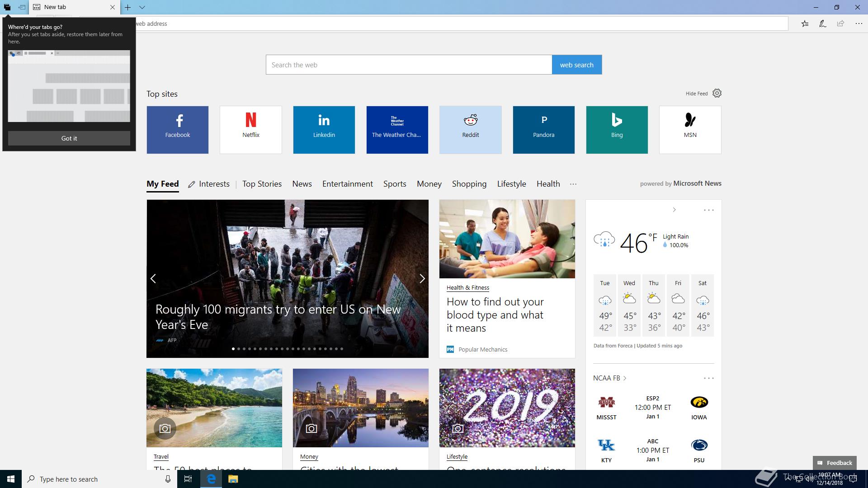Open the tabs you've set aside icon
The image size is (868, 488).
click(x=7, y=7)
